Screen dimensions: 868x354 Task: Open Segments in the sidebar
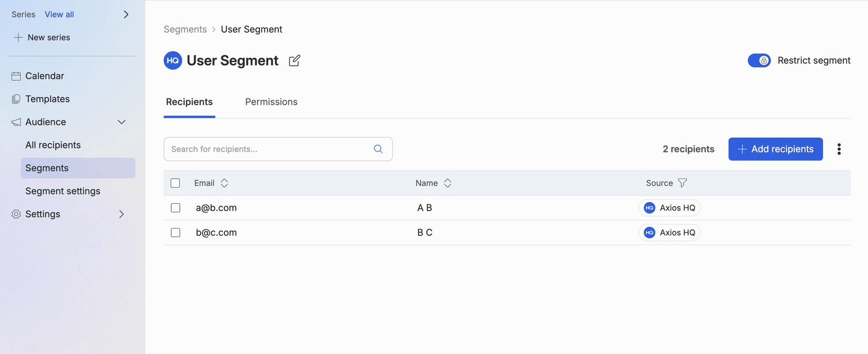pyautogui.click(x=78, y=168)
